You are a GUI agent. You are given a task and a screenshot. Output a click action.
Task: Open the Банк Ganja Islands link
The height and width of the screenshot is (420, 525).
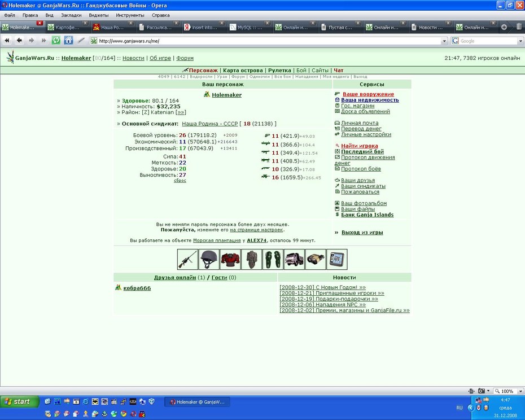pyautogui.click(x=368, y=215)
